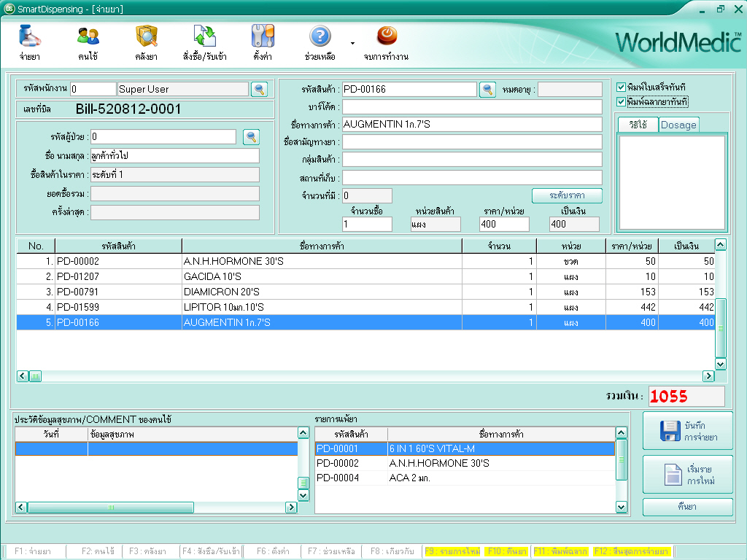This screenshot has height=560, width=747.
Task: Click F11 พิมพ์ฉลาก status bar shortcut
Action: click(x=560, y=551)
